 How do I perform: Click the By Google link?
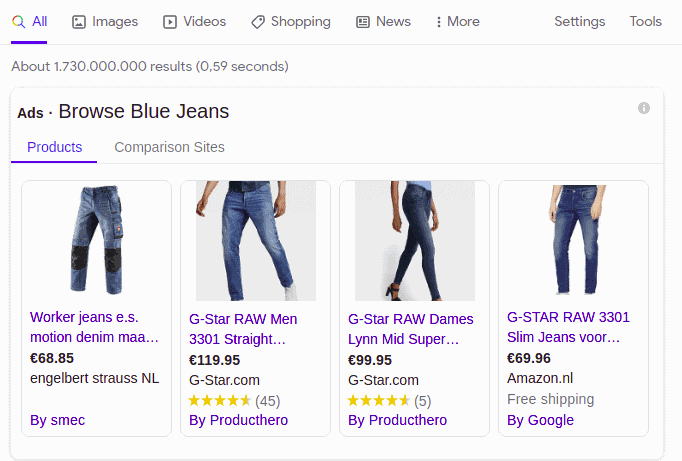coord(540,420)
